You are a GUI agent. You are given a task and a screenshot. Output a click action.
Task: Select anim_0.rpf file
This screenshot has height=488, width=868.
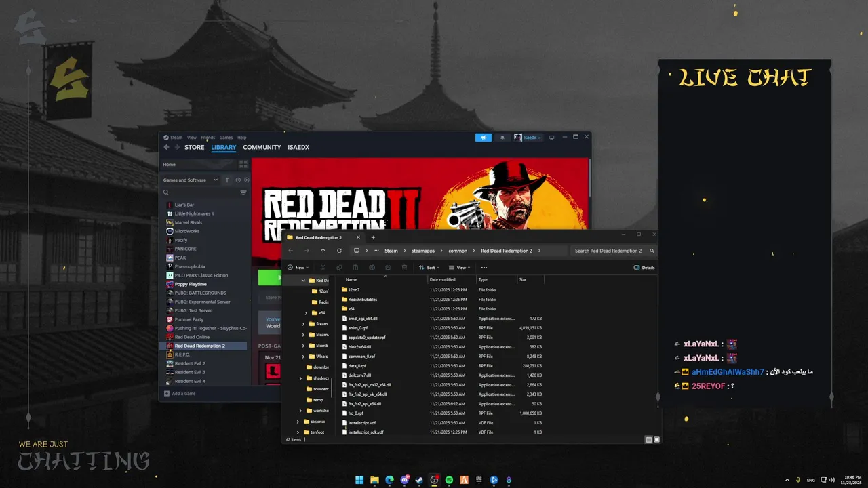point(358,327)
